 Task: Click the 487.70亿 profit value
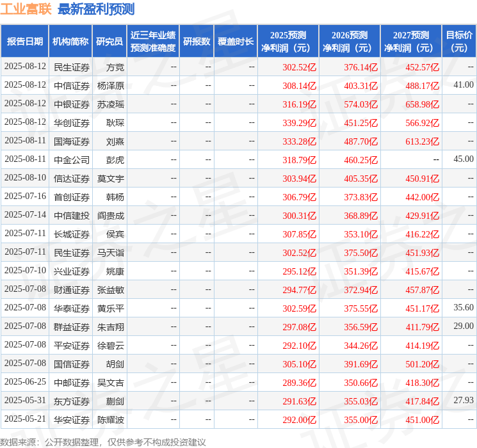tap(361, 141)
